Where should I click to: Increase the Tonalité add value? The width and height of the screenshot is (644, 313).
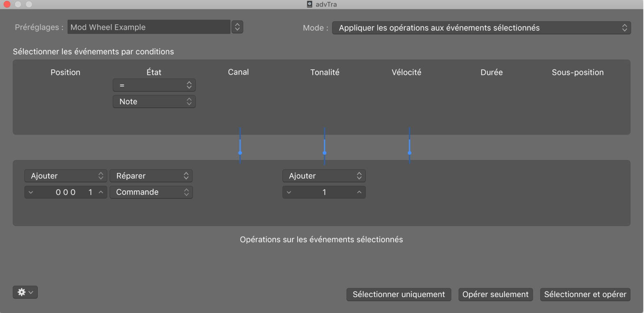[359, 192]
